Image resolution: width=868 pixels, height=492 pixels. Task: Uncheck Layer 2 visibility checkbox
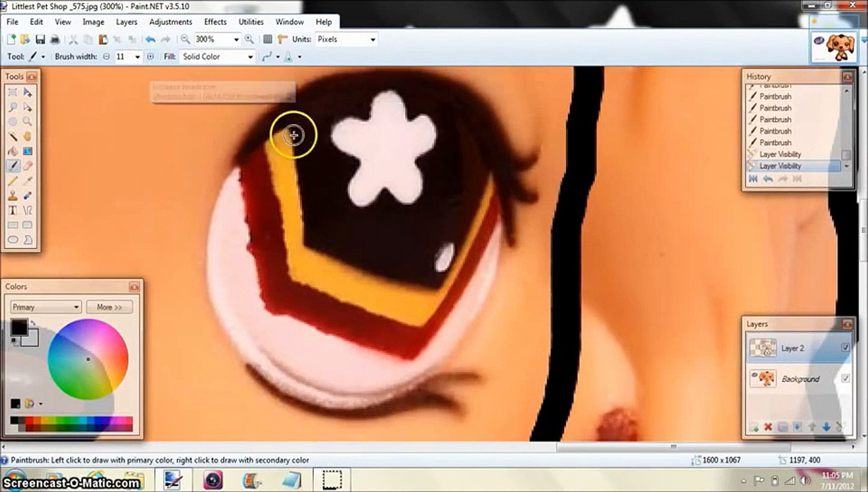tap(845, 348)
